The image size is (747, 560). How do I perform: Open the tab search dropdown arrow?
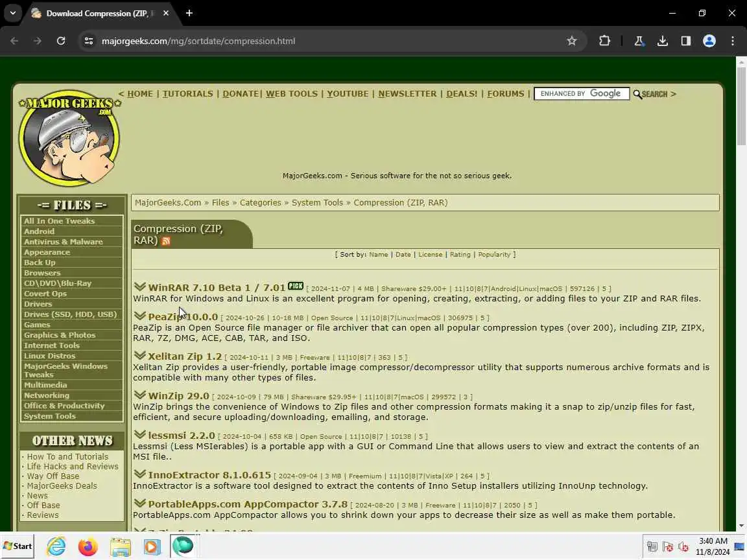tap(13, 14)
